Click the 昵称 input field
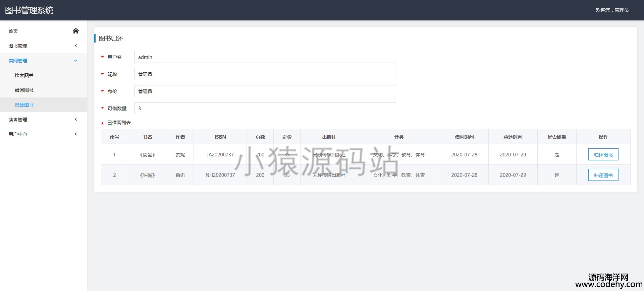 coord(265,74)
